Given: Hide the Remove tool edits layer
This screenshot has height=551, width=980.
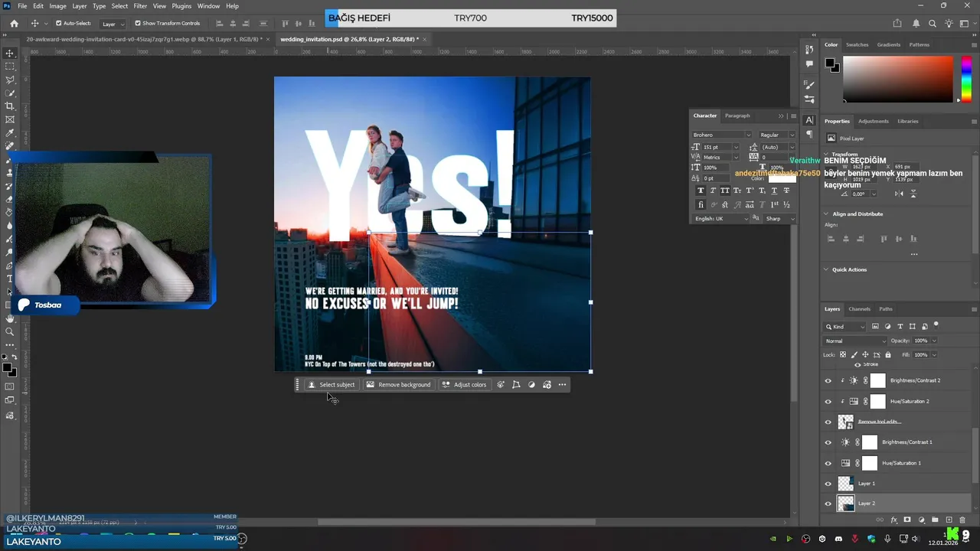Looking at the screenshot, I should click(828, 422).
